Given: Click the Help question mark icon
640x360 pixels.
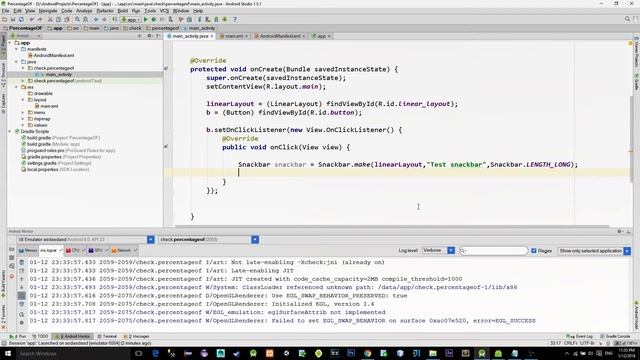Looking at the screenshot, I should pos(235,19).
